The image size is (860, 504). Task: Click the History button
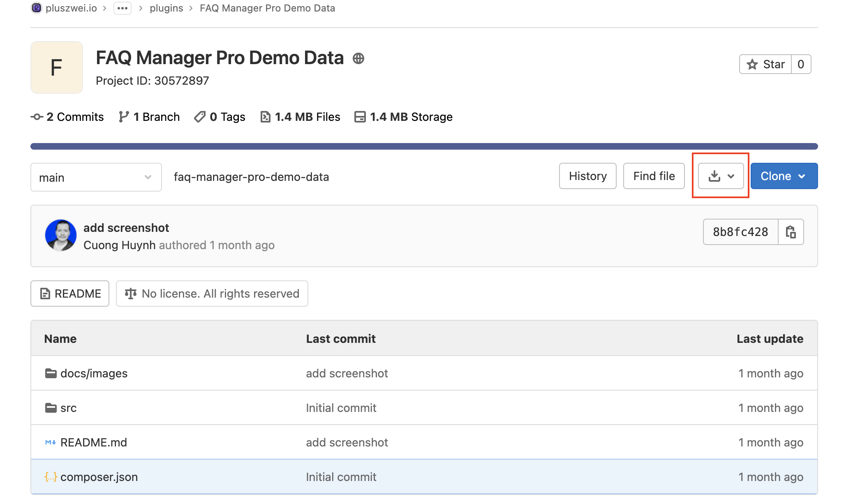(x=588, y=176)
